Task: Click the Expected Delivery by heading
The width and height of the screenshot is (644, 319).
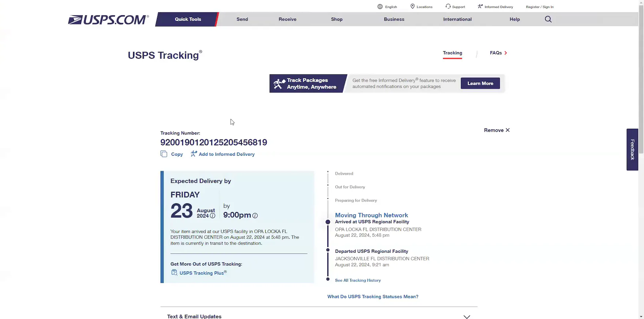Action: coord(201,181)
